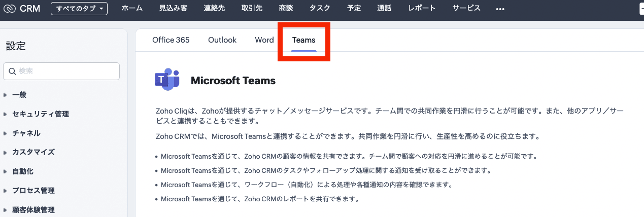Open the 連絡先 module

[214, 8]
